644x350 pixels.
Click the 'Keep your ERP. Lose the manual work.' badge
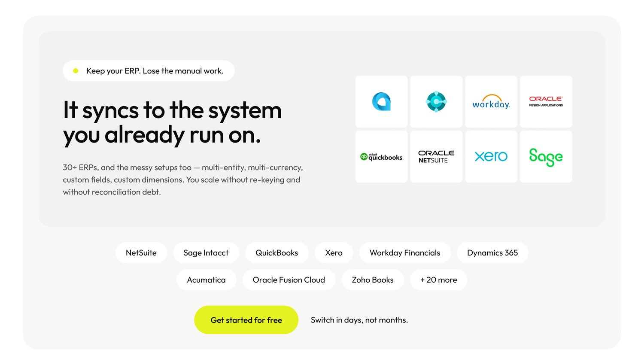pos(149,71)
